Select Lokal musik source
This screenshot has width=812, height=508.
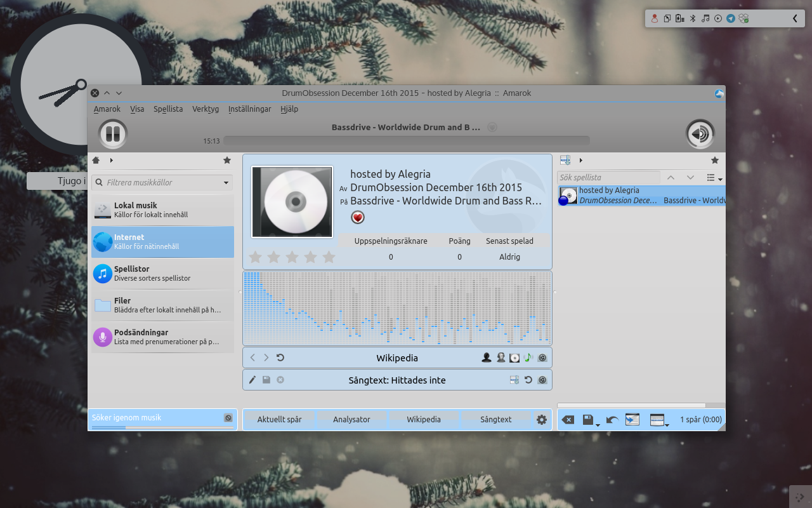point(162,210)
